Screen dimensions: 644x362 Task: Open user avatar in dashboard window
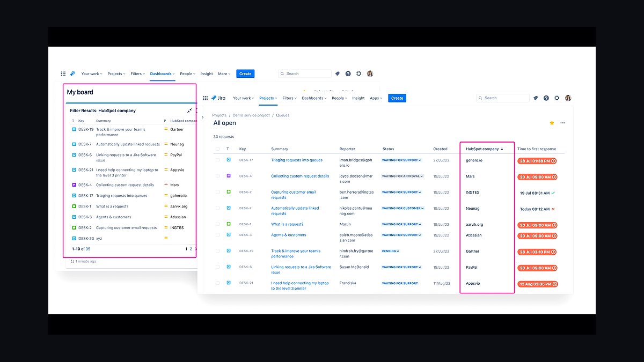tap(370, 73)
